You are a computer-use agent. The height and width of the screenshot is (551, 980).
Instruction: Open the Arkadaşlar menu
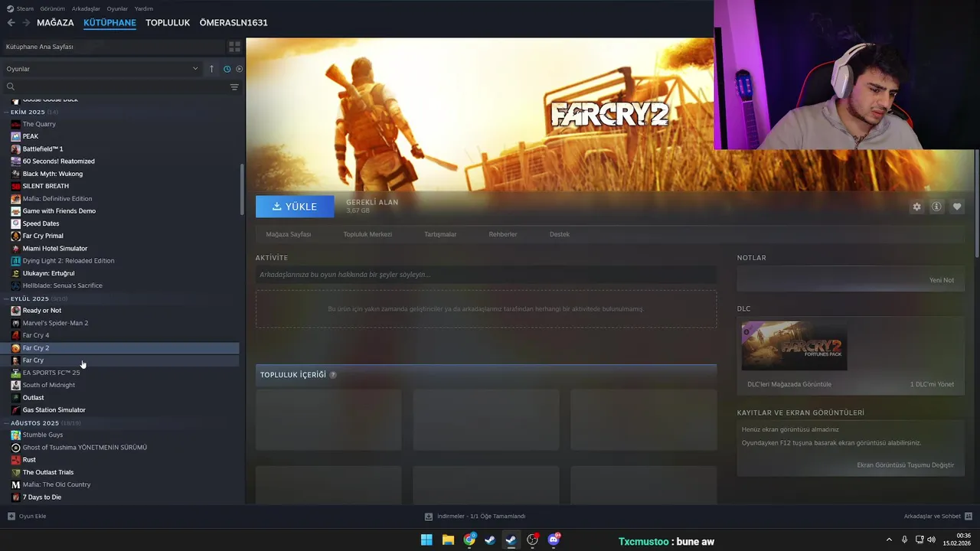[x=86, y=8]
